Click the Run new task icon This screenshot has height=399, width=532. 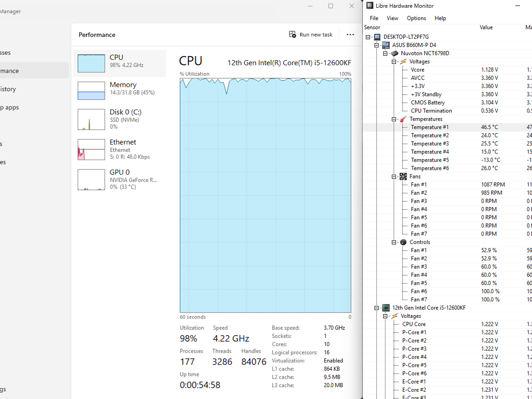[x=292, y=35]
